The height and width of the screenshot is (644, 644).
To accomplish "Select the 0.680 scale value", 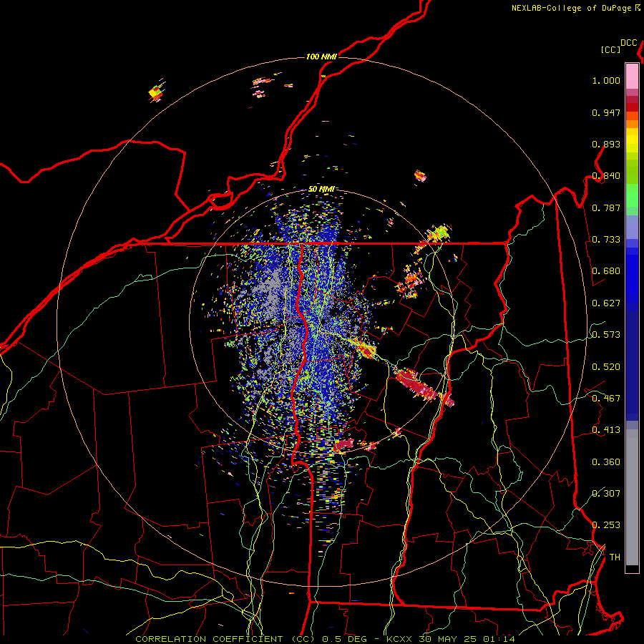I will [x=606, y=271].
